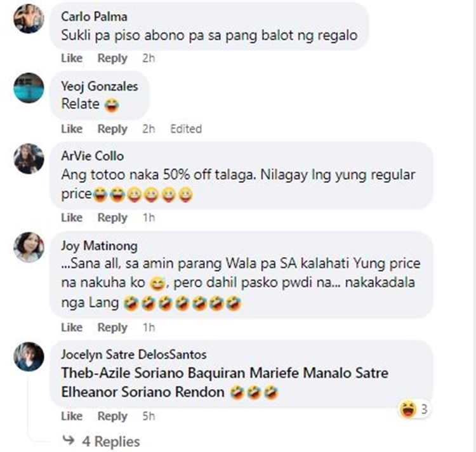
Task: Click Joy Matinong's name link
Action: click(99, 246)
